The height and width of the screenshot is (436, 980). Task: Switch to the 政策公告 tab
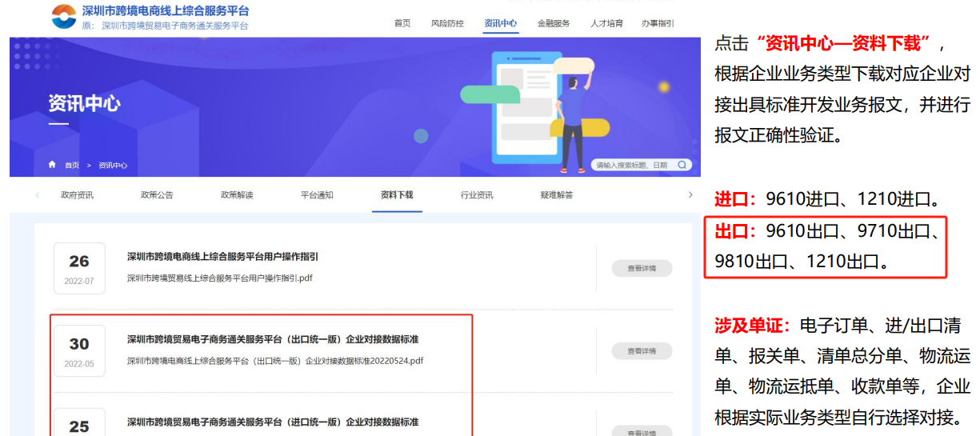pyautogui.click(x=157, y=195)
